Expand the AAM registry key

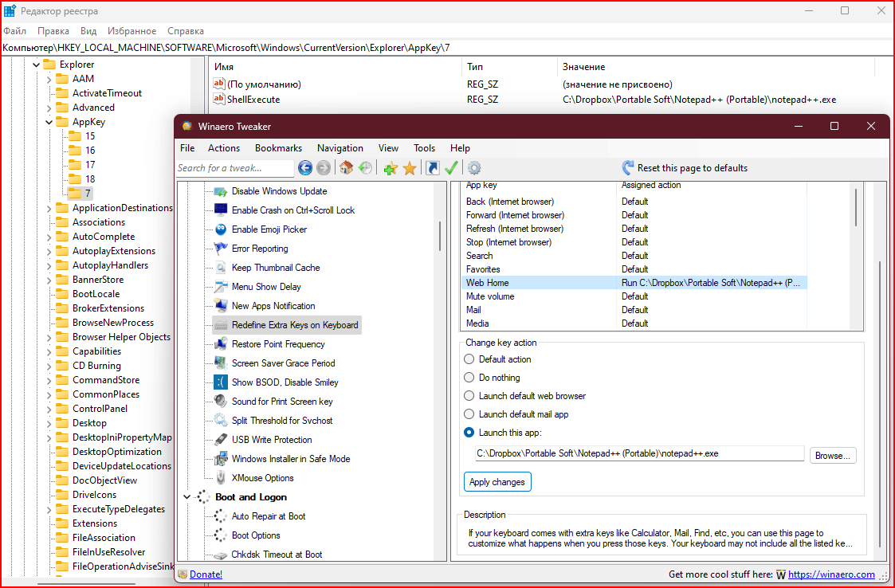click(x=49, y=79)
